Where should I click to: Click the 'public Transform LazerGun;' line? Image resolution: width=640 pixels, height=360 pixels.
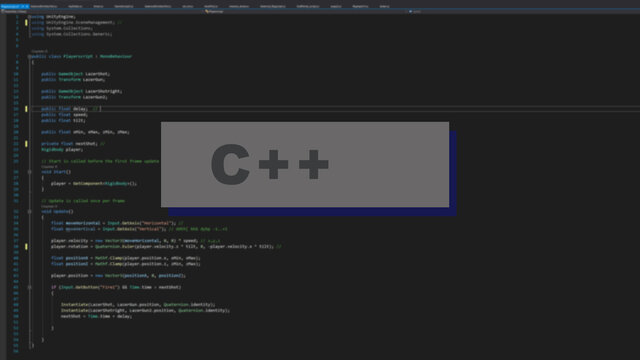coord(73,80)
